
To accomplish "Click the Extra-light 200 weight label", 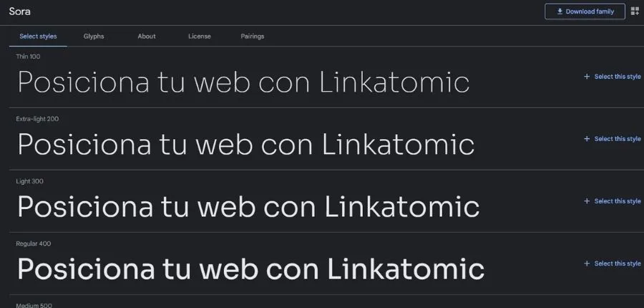I will (x=37, y=119).
